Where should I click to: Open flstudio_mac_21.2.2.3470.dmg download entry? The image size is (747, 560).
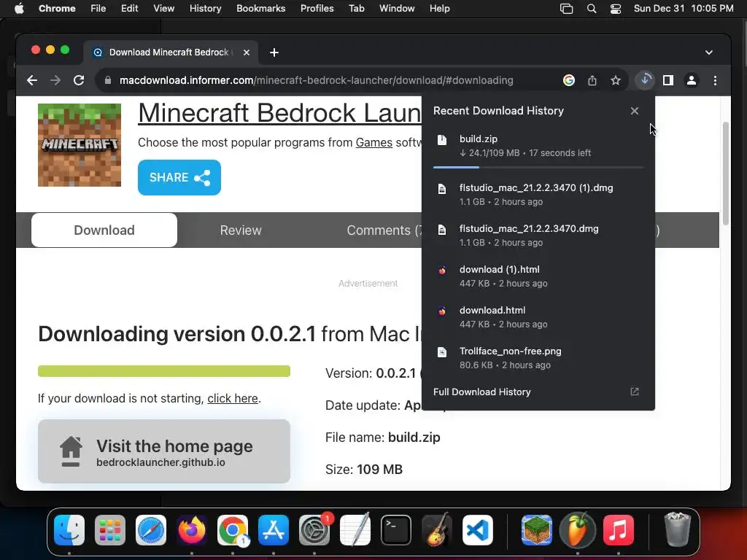(x=538, y=236)
